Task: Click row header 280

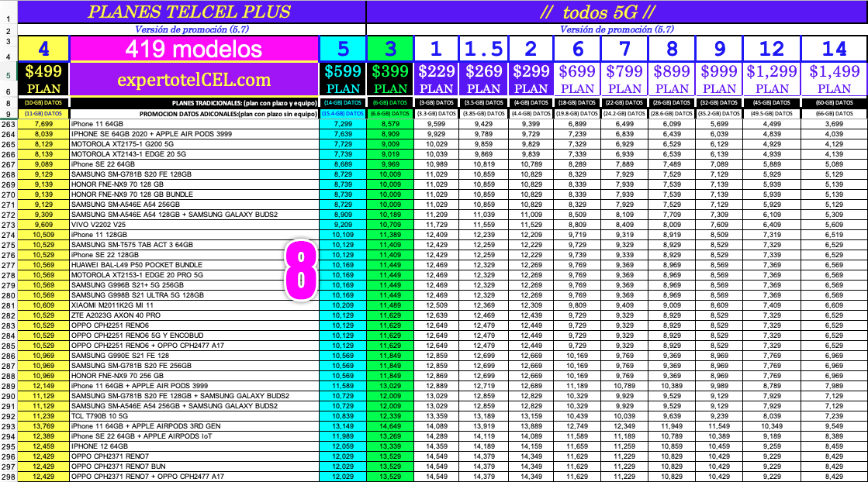Action: click(x=9, y=295)
